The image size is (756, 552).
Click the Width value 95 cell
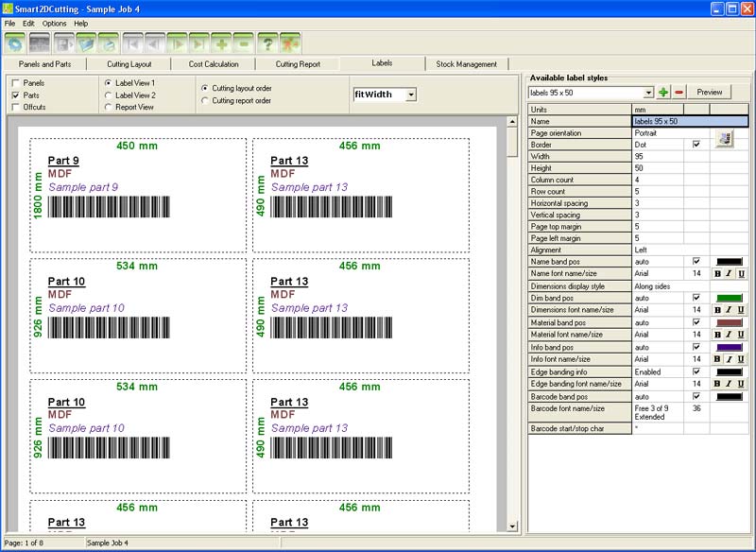tap(658, 156)
